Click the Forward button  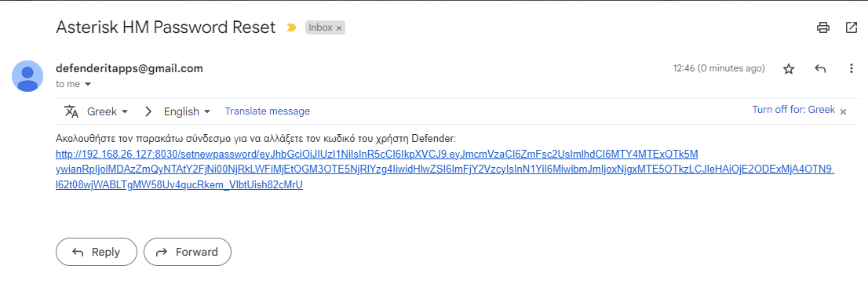187,253
